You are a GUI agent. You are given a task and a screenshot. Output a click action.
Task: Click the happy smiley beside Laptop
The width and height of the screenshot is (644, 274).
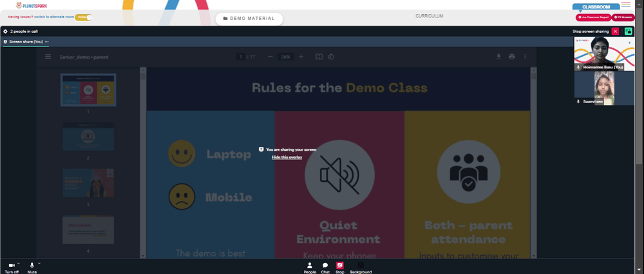tap(182, 153)
